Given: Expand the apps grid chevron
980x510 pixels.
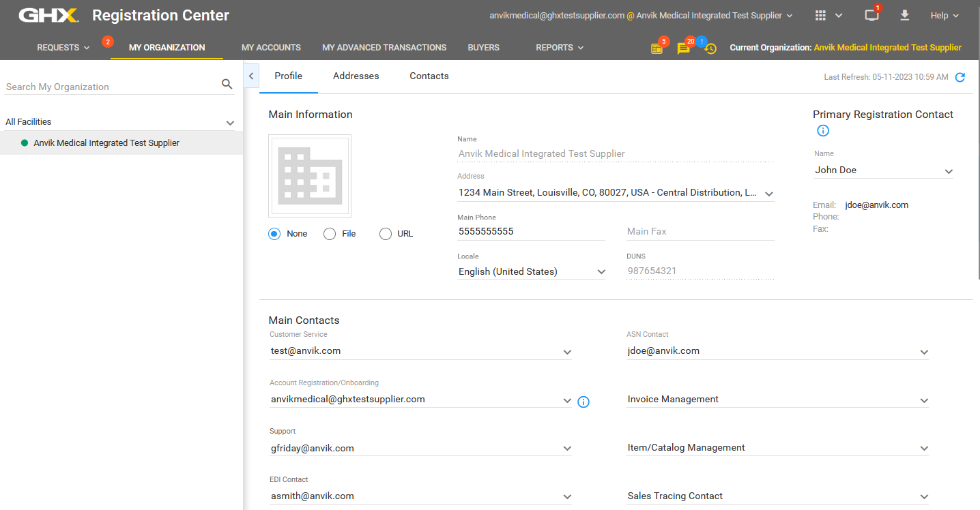Looking at the screenshot, I should [x=839, y=15].
